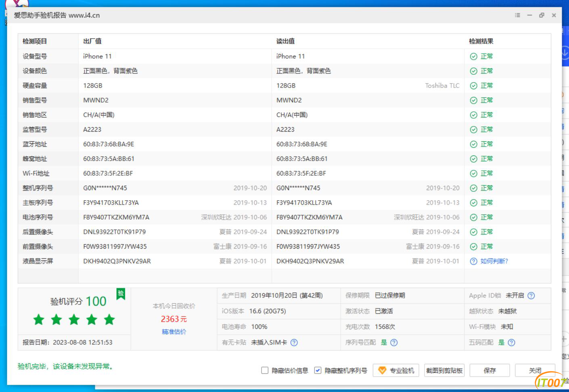Select read-out LCD serial DKH9402Q3PNKV29AR
This screenshot has height=392, width=569.
(x=310, y=261)
